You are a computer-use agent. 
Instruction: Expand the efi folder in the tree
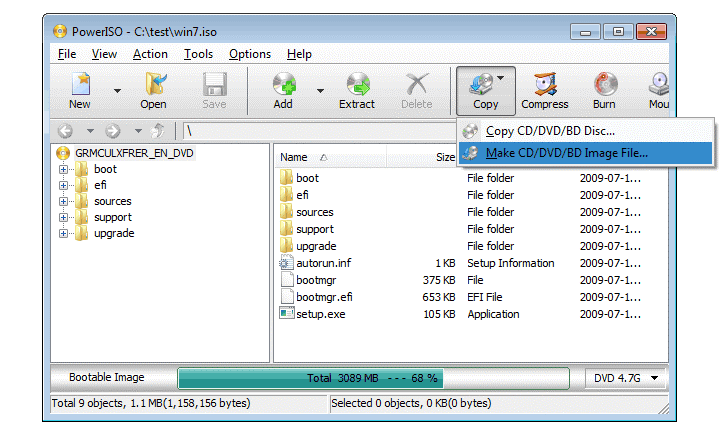[x=63, y=185]
